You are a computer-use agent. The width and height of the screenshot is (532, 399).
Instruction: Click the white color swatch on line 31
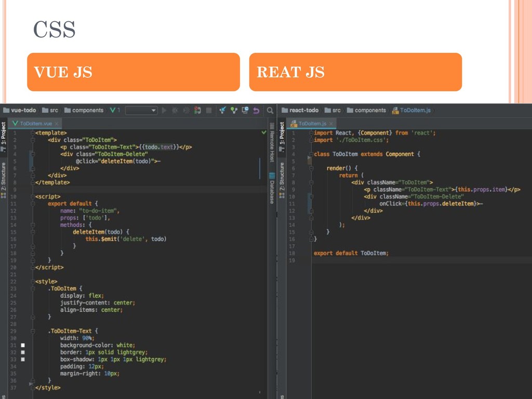pos(23,345)
